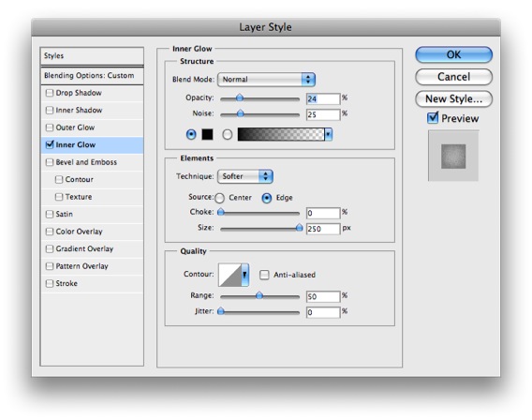The width and height of the screenshot is (532, 420).
Task: Enable the Drop Shadow checkbox
Action: pos(50,93)
